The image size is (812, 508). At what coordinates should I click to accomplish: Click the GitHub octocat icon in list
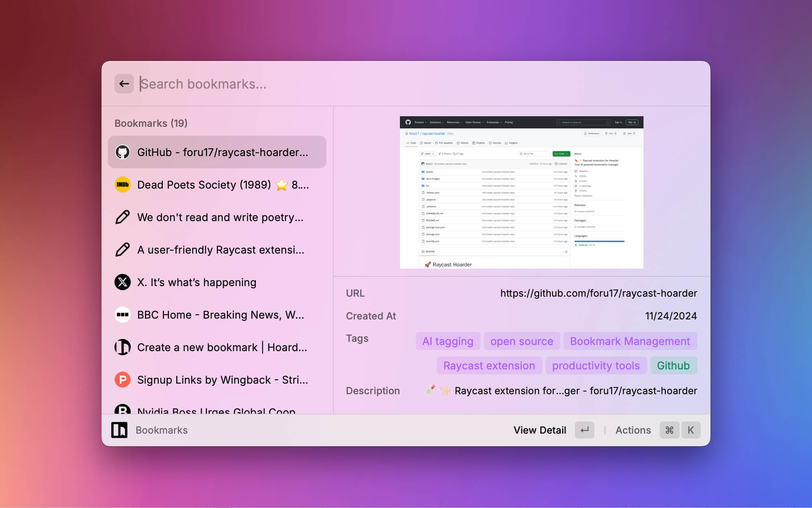pos(123,152)
